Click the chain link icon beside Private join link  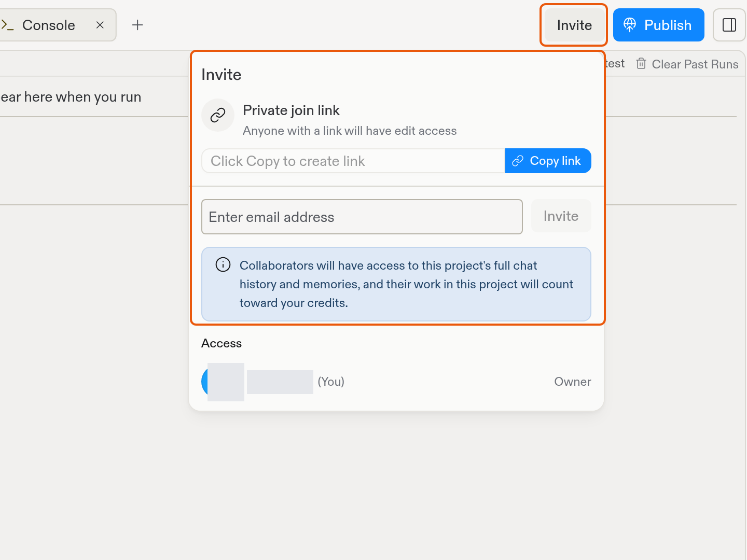pos(218,115)
